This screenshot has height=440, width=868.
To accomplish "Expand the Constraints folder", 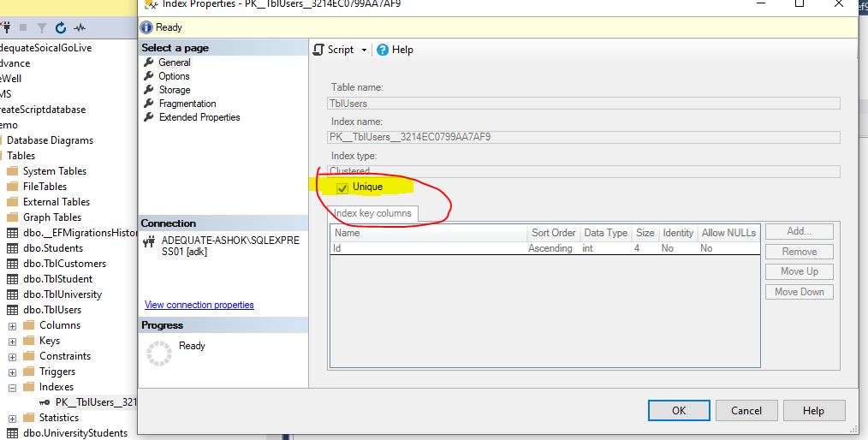I will point(12,357).
